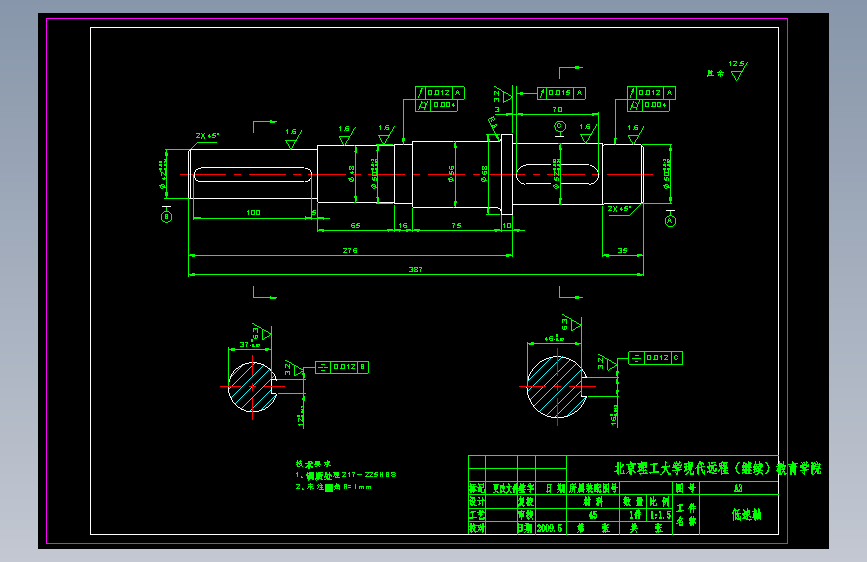Click the 材料 header cell
This screenshot has width=867, height=562.
593,502
